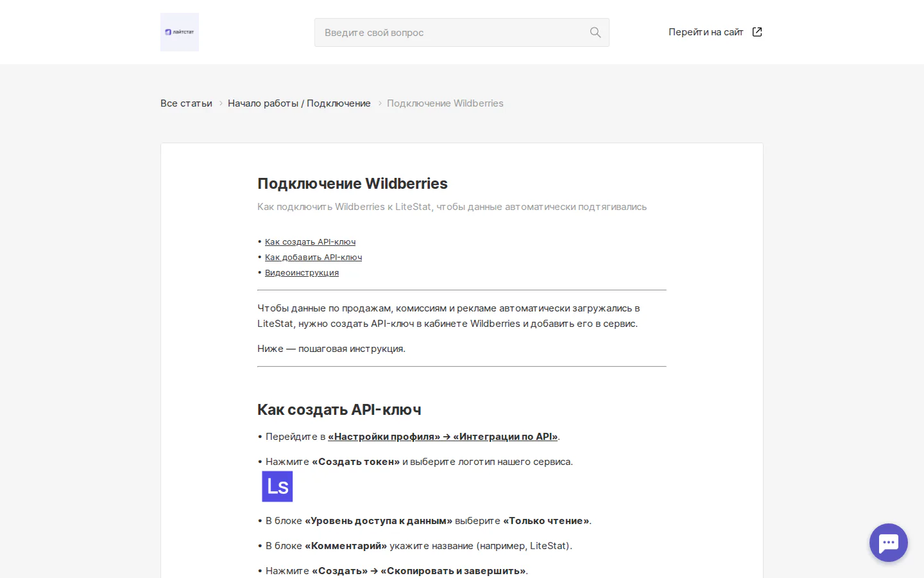This screenshot has height=578, width=924.
Task: Click the 'Подключение Wildberries' article title
Action: pyautogui.click(x=352, y=184)
